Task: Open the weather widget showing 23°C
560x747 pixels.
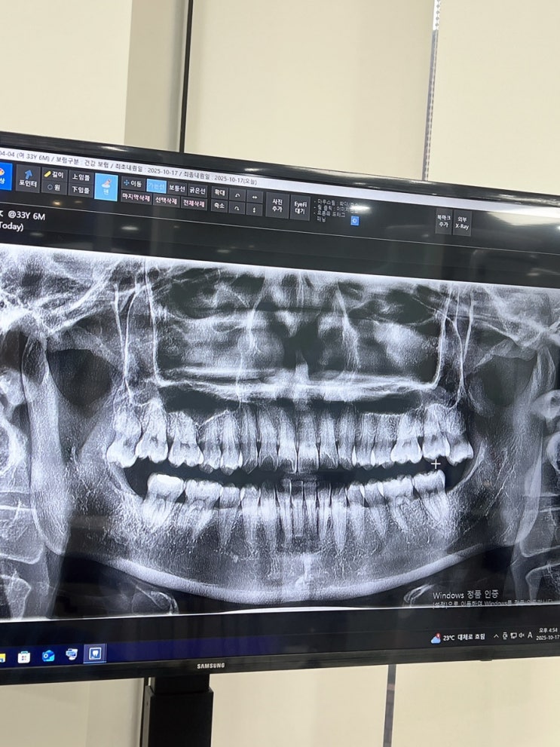Action: 457,638
